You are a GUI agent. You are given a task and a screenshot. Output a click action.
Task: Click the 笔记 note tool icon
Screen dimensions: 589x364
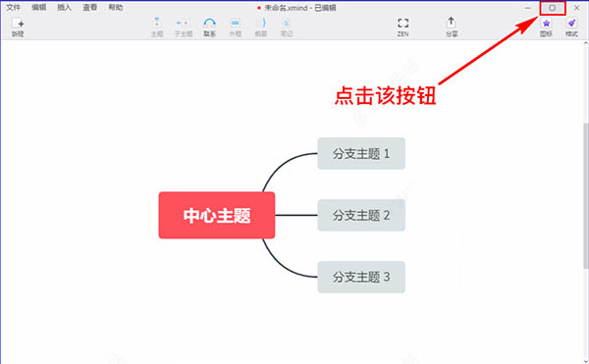point(287,27)
